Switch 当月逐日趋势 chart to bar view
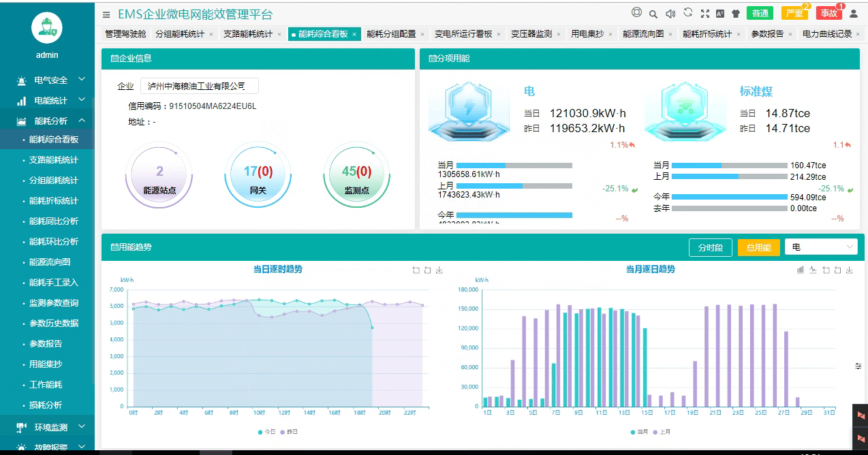Image resolution: width=868 pixels, height=455 pixels. pyautogui.click(x=801, y=270)
